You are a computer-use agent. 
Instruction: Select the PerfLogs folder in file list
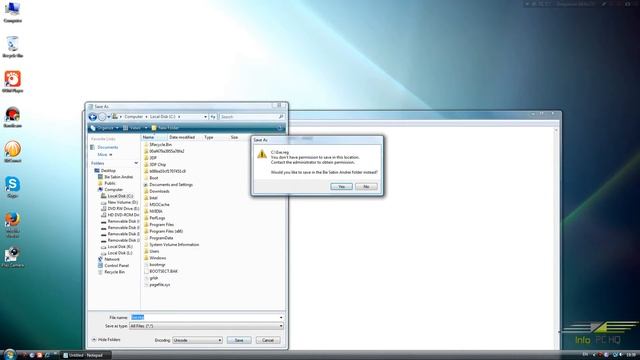pyautogui.click(x=154, y=218)
